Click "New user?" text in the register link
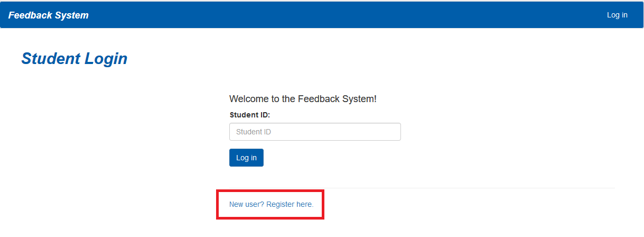The width and height of the screenshot is (644, 237). pos(247,204)
